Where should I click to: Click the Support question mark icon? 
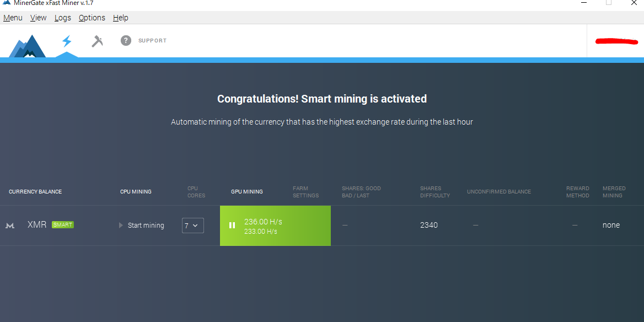[126, 40]
